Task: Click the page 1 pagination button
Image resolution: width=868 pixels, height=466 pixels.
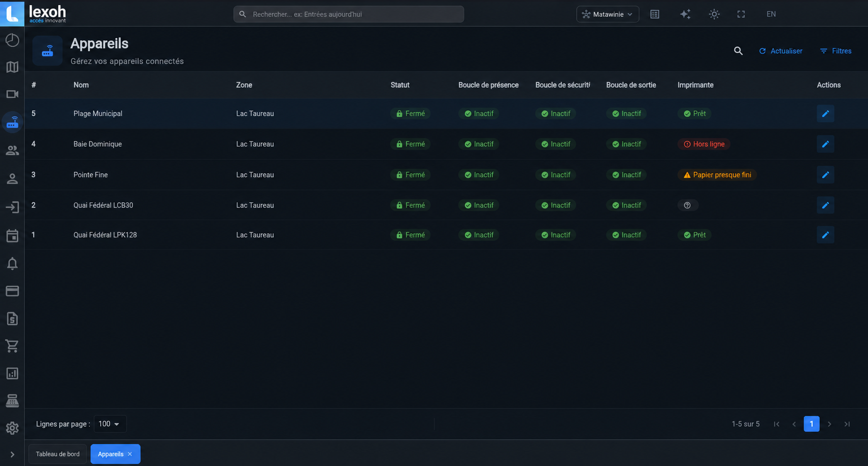Action: [x=811, y=424]
